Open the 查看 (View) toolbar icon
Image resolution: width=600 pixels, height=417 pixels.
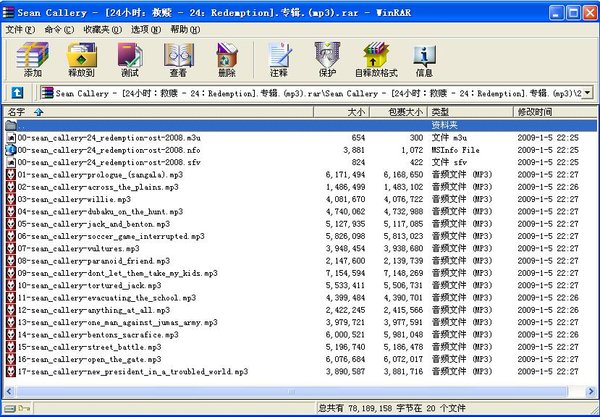[x=178, y=60]
